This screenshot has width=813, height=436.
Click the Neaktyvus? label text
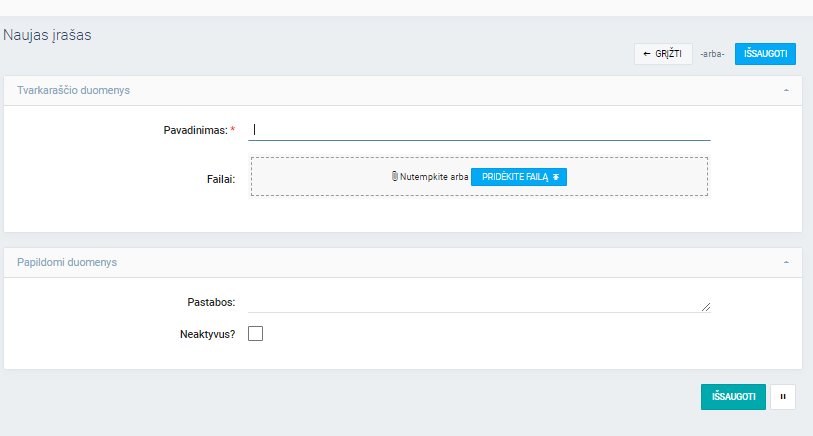point(200,335)
